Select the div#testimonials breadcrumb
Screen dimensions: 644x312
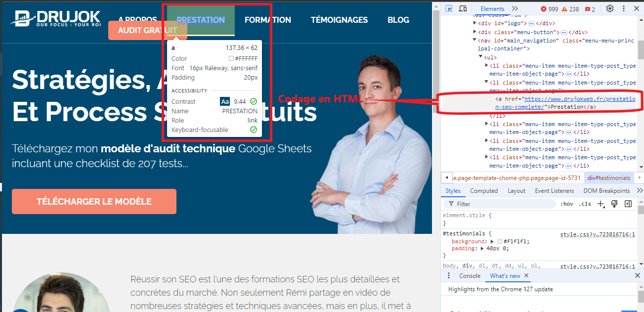click(x=608, y=178)
